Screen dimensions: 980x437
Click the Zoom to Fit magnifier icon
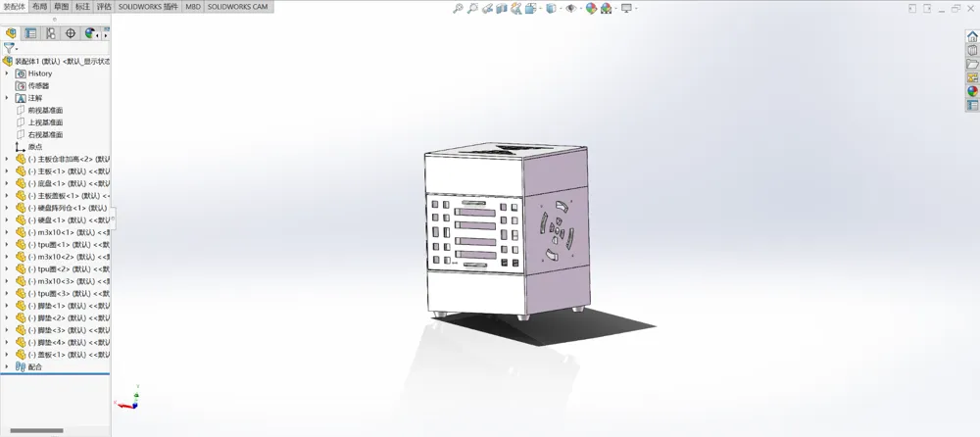pyautogui.click(x=458, y=8)
